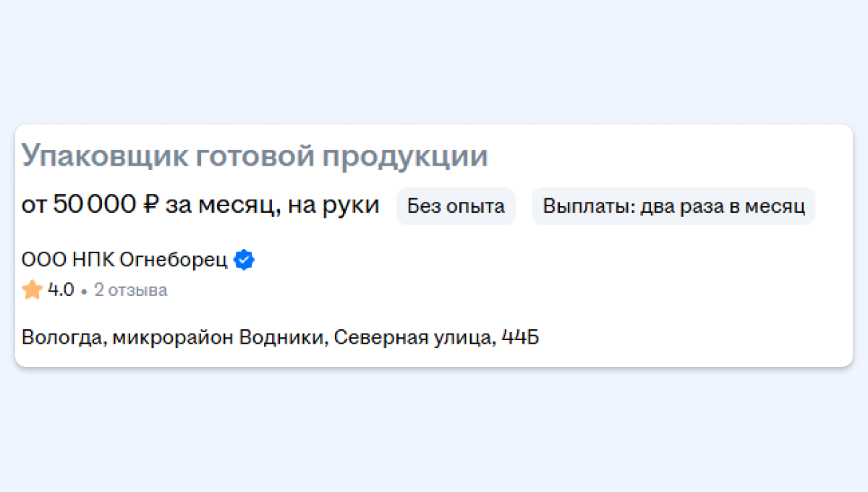The image size is (868, 492).
Task: Open the vacancy title Упаковщик готовой продукции
Action: [255, 157]
